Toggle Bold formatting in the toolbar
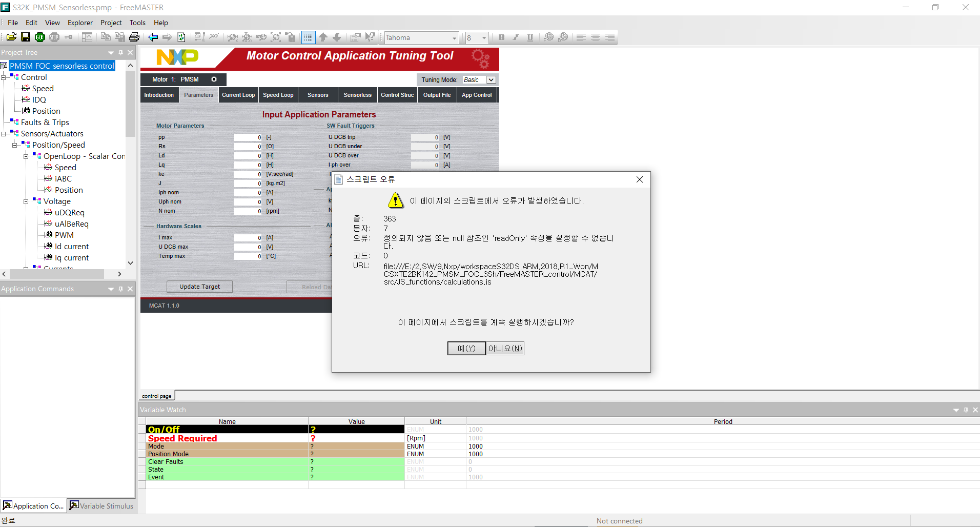The height and width of the screenshot is (527, 980). click(x=501, y=37)
